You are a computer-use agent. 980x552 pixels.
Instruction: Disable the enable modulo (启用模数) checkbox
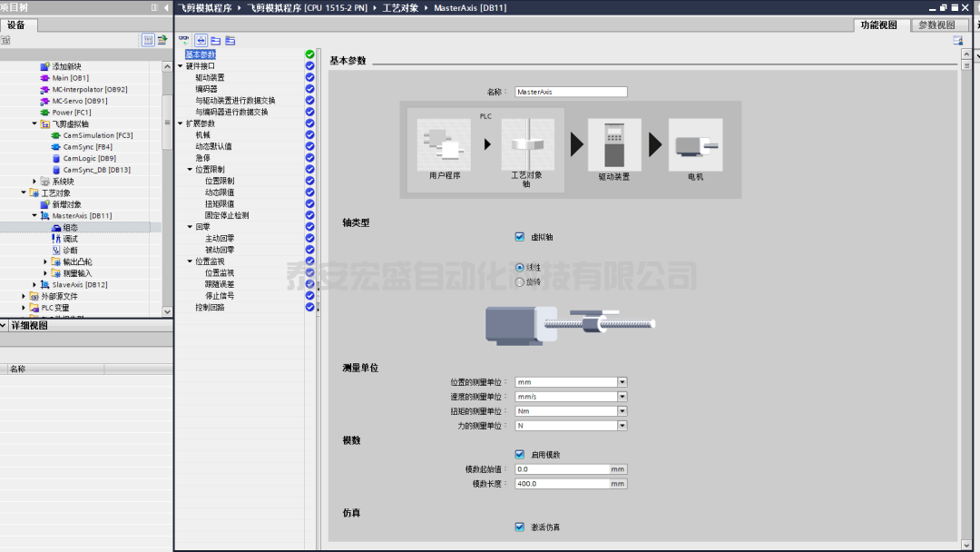(x=520, y=454)
